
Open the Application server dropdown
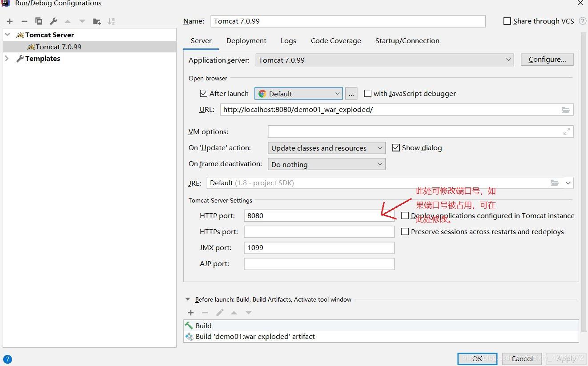[384, 60]
